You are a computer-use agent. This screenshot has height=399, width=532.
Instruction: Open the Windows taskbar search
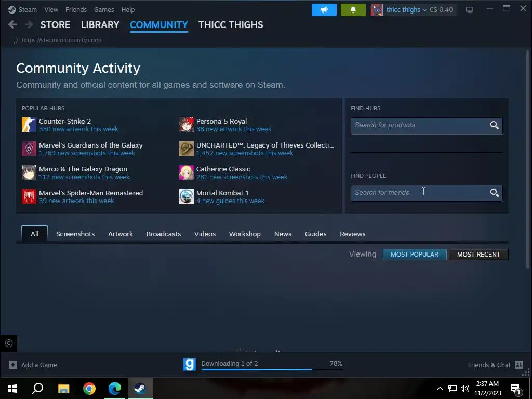[x=37, y=388]
